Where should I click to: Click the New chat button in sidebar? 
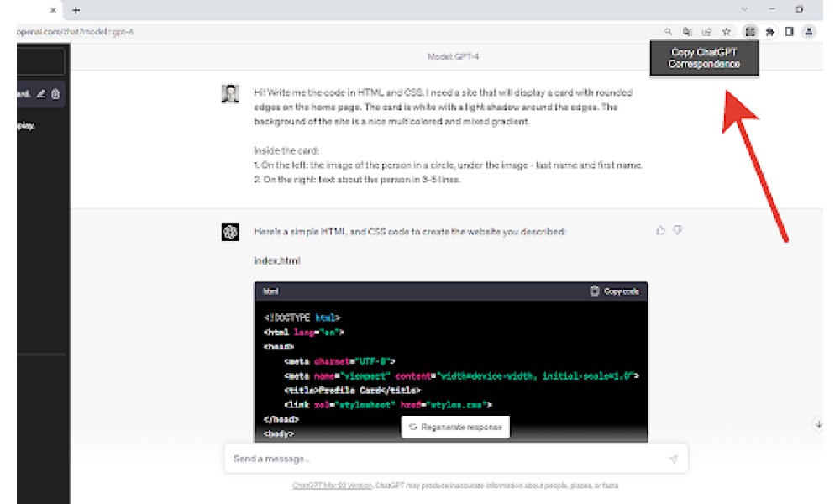41,60
